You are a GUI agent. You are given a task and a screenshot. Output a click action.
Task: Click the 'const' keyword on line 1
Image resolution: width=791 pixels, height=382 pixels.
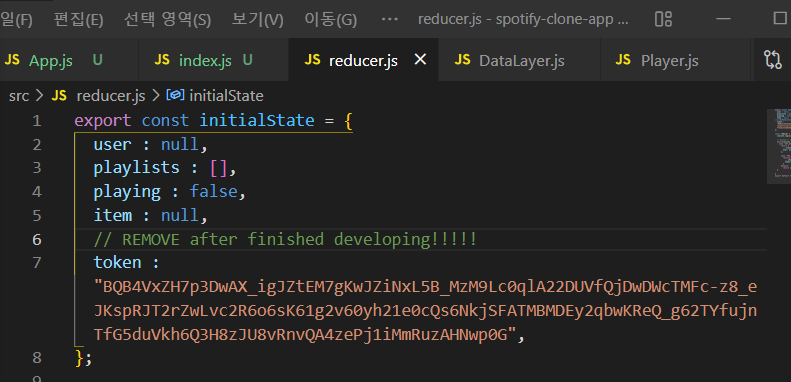165,121
